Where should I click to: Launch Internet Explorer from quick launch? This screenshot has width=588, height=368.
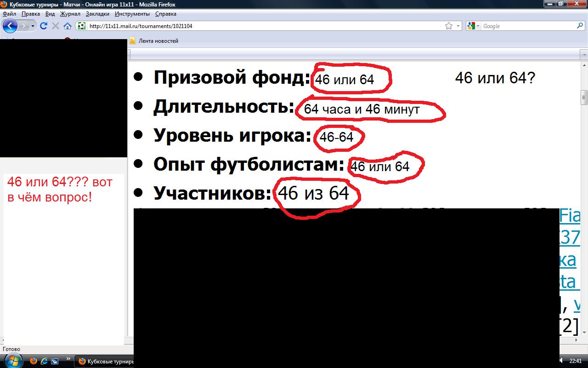44,361
